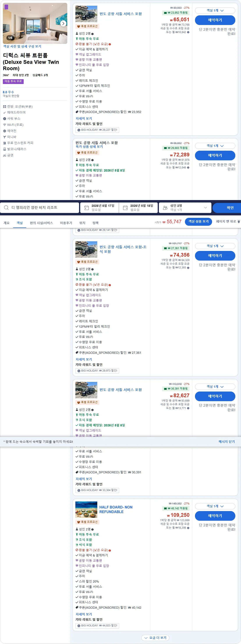
Task: Open 객실 1개 dropdown for ₩82,627 offer
Action: coord(215,387)
